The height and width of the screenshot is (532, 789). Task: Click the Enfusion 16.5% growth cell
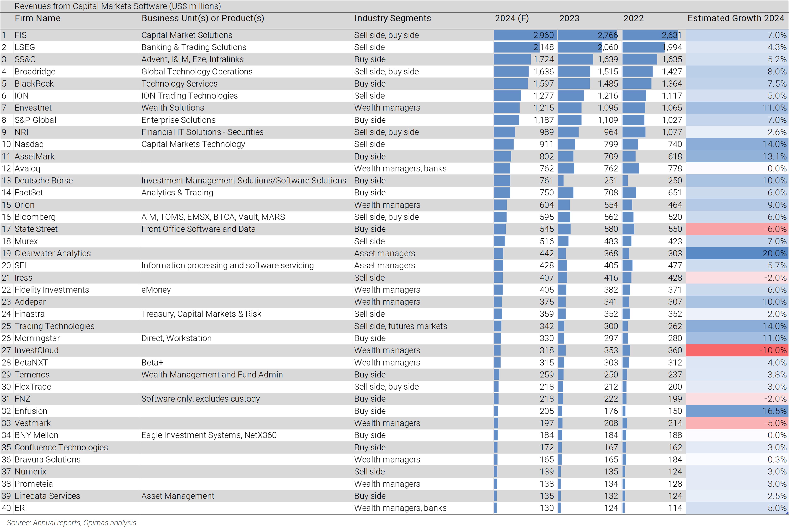pyautogui.click(x=737, y=411)
